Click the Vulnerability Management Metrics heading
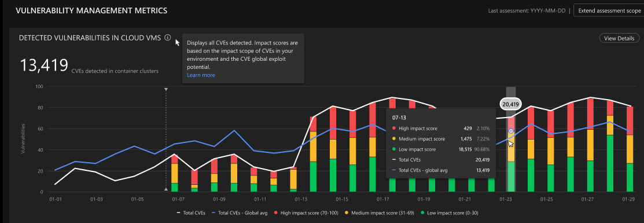Image resolution: width=644 pixels, height=223 pixels. tap(91, 10)
